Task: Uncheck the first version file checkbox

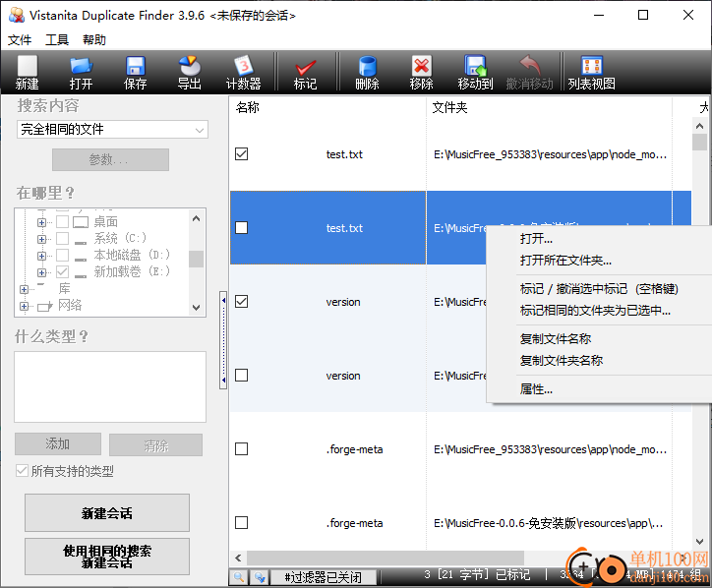Action: (x=242, y=302)
